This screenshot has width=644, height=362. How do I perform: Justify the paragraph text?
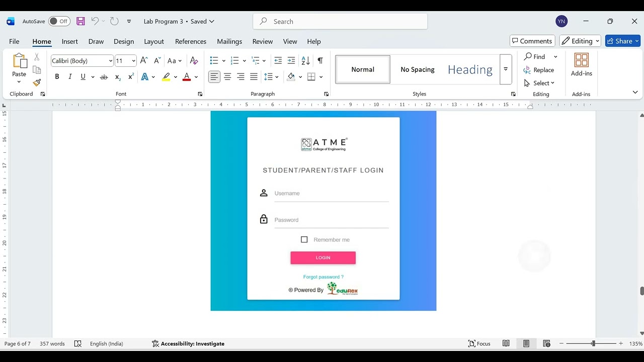coord(254,77)
